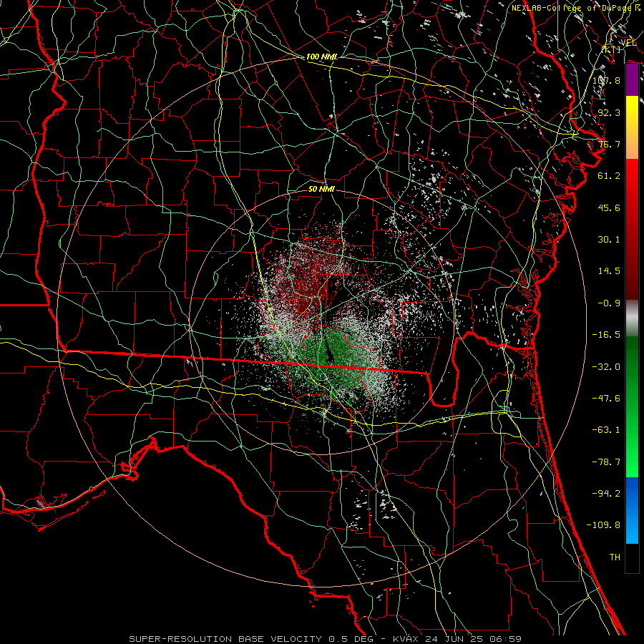Screen dimensions: 644x644
Task: Click the -32.0 velocity scale value
Action: click(606, 367)
